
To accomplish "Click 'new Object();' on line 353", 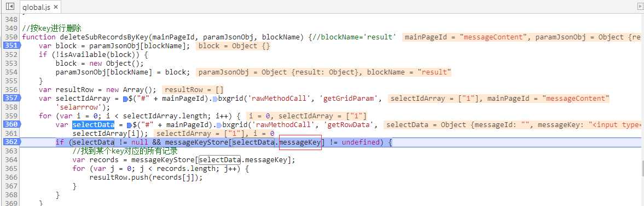I will 117,64.
